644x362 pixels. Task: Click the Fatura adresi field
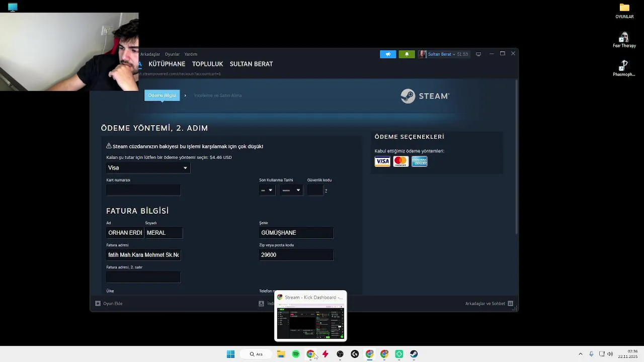143,255
